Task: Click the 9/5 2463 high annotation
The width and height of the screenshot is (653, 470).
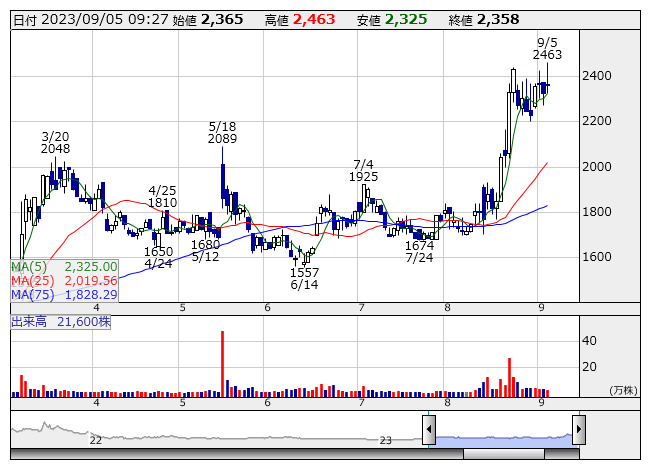Action: pyautogui.click(x=547, y=48)
